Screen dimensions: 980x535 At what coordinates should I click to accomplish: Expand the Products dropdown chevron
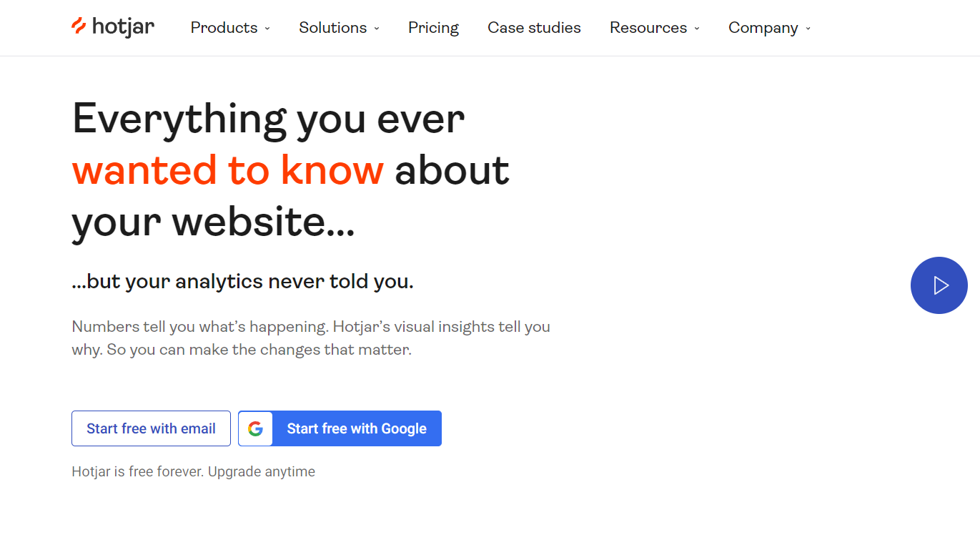[x=267, y=29]
